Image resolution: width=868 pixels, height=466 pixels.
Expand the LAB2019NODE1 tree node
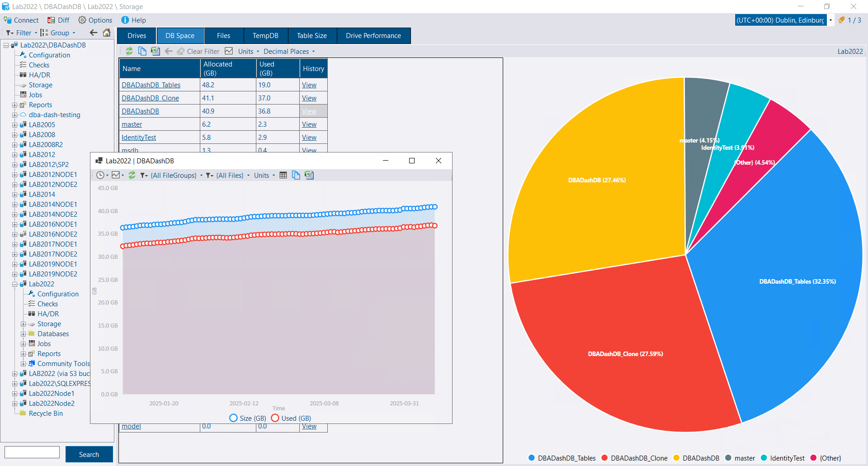(x=14, y=264)
